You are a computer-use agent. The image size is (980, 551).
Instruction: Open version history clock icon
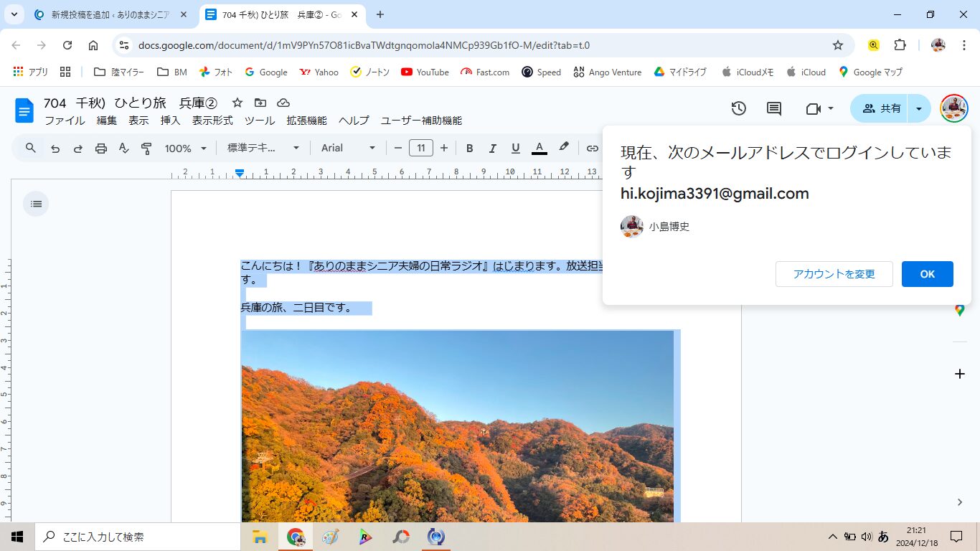(x=738, y=108)
